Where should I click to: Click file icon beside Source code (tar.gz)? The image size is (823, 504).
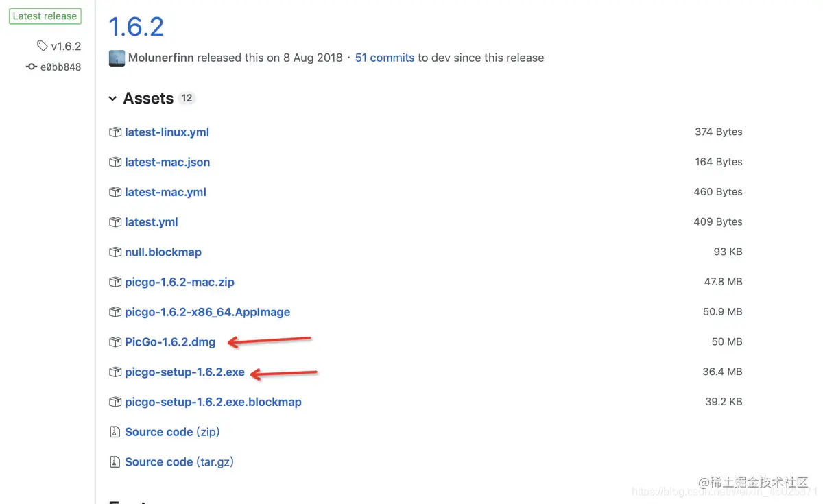115,462
